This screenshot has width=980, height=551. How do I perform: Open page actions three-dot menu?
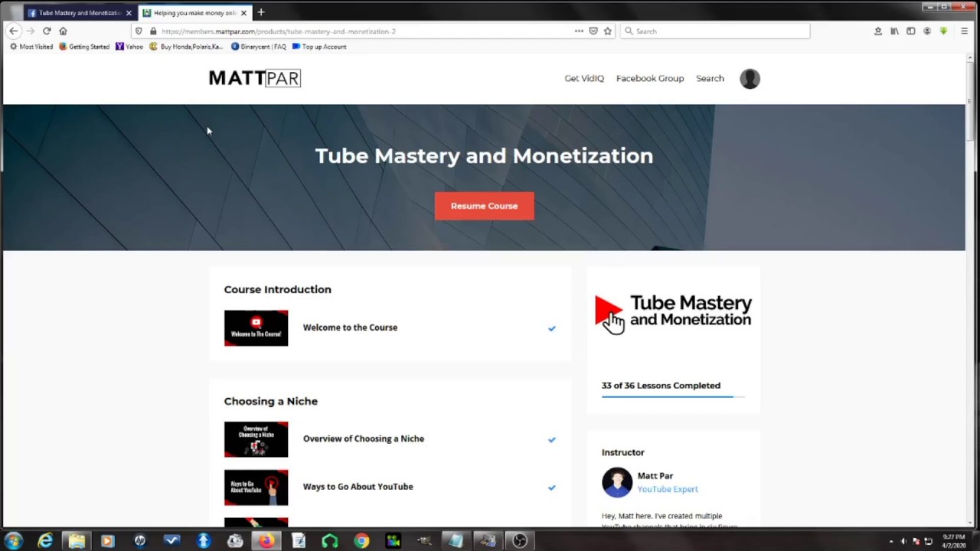[x=579, y=31]
